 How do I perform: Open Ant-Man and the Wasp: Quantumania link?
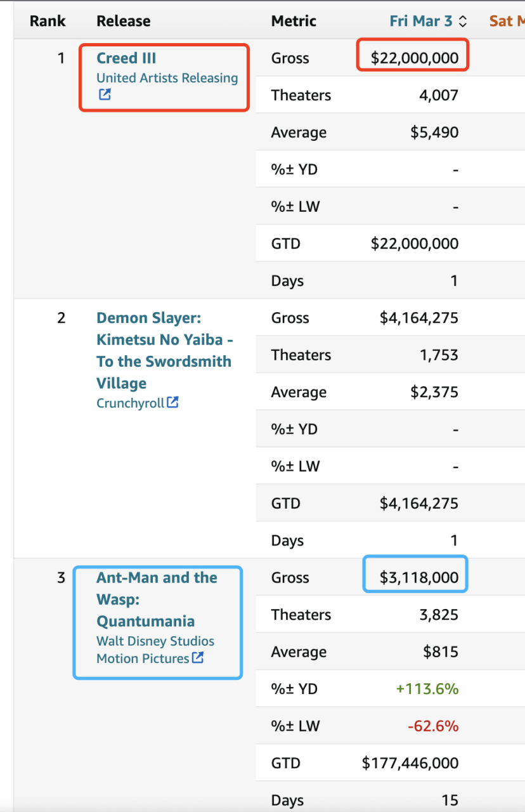tap(157, 599)
